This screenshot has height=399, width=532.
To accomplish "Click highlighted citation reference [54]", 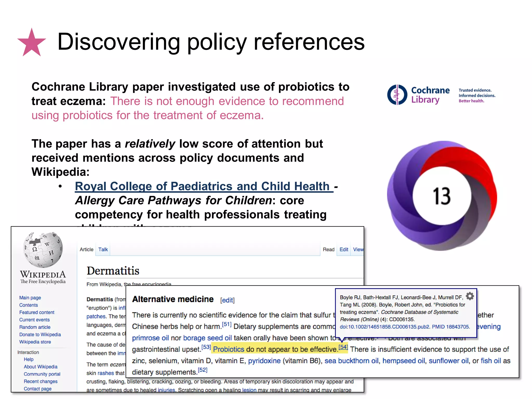I will (343, 347).
